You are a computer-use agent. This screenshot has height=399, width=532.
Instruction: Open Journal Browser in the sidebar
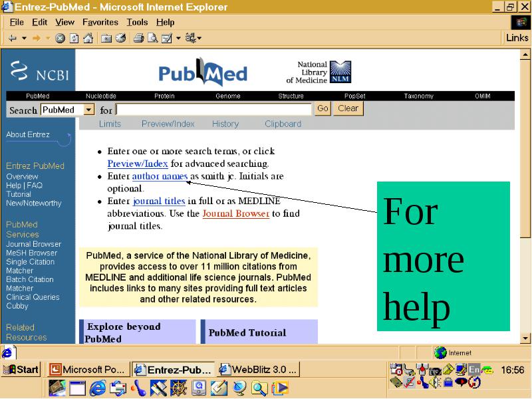(x=34, y=244)
